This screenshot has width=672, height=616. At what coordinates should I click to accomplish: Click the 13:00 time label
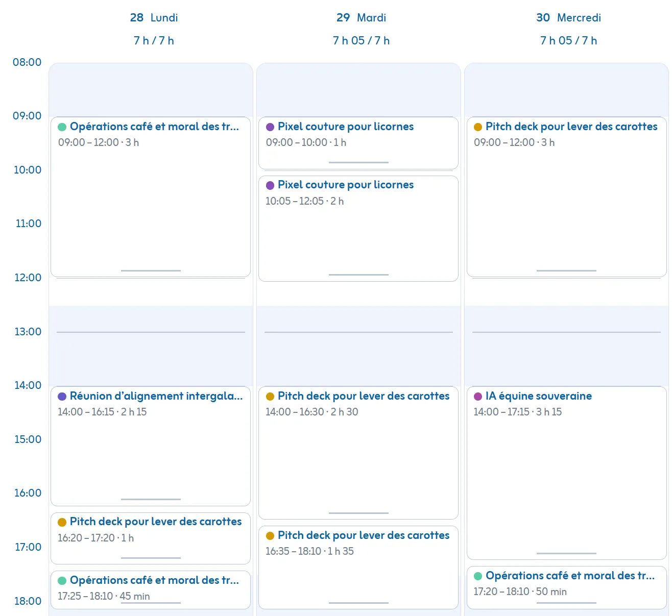[x=28, y=332]
